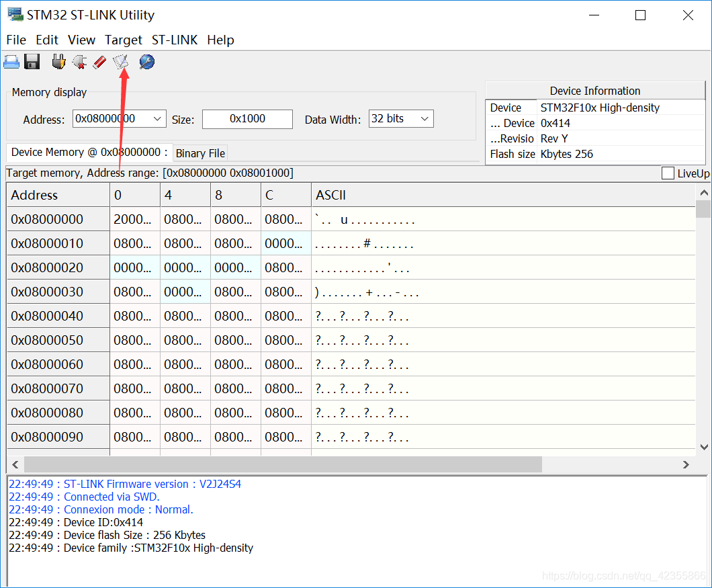Viewport: 712px width, 588px height.
Task: Minimize the ST-LINK Utility window
Action: tap(594, 15)
